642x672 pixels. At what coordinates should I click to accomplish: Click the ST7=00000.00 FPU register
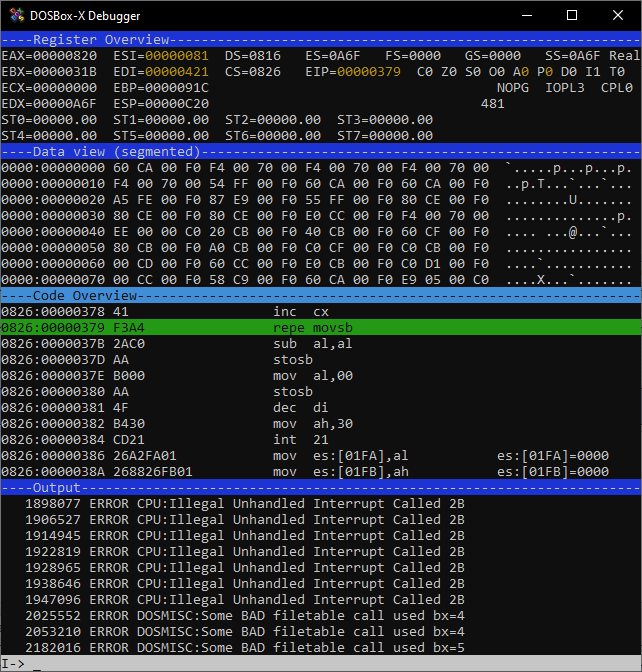[385, 136]
